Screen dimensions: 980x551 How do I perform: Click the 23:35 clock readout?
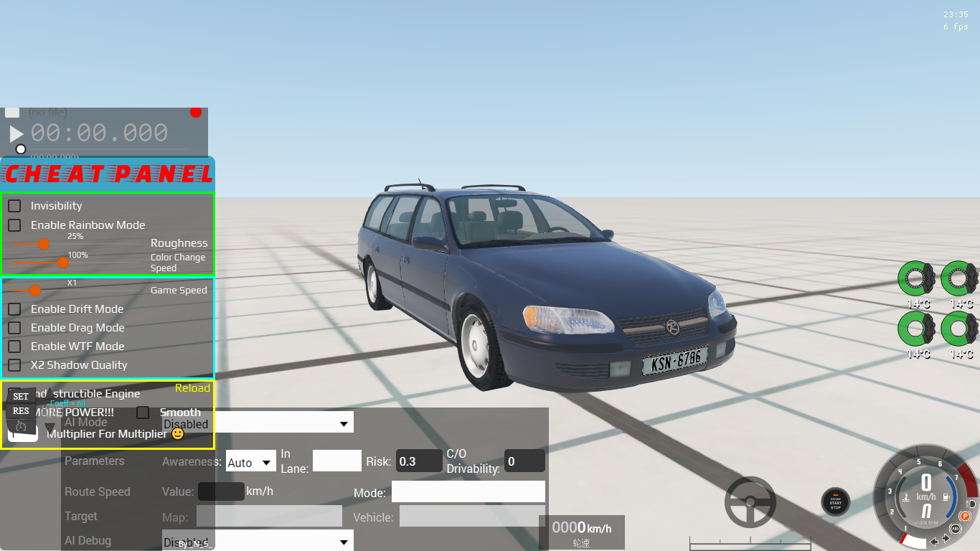pyautogui.click(x=956, y=14)
